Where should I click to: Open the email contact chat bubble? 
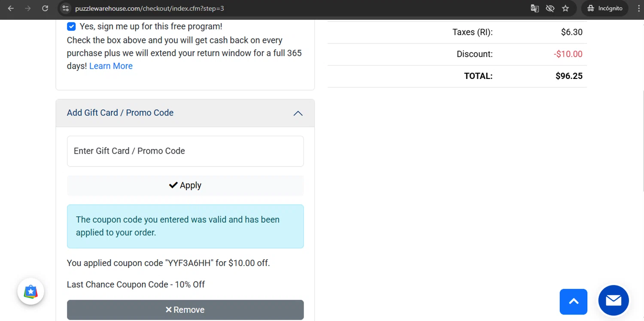(x=614, y=300)
